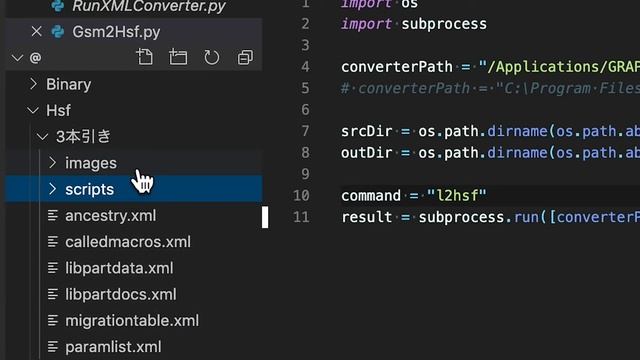Refresh the explorer with the circular arrow icon
The height and width of the screenshot is (360, 640).
pyautogui.click(x=211, y=58)
